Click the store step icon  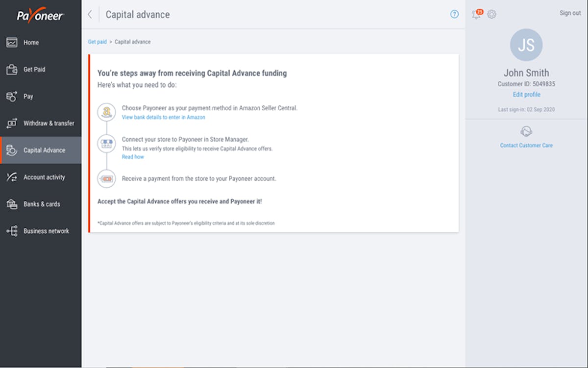click(x=106, y=144)
